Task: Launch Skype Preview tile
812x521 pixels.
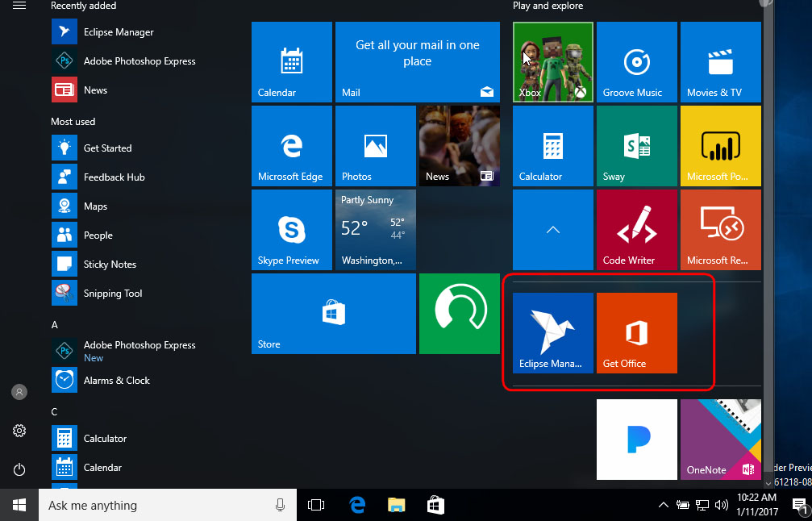Action: (292, 229)
